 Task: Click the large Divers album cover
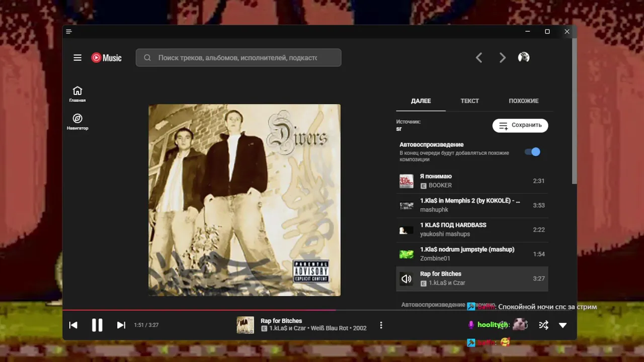pos(245,200)
